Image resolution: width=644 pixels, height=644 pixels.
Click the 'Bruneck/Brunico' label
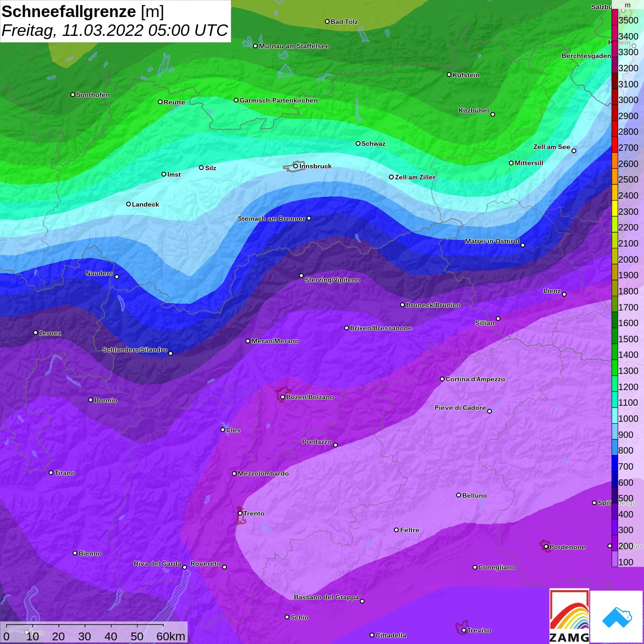(x=433, y=305)
